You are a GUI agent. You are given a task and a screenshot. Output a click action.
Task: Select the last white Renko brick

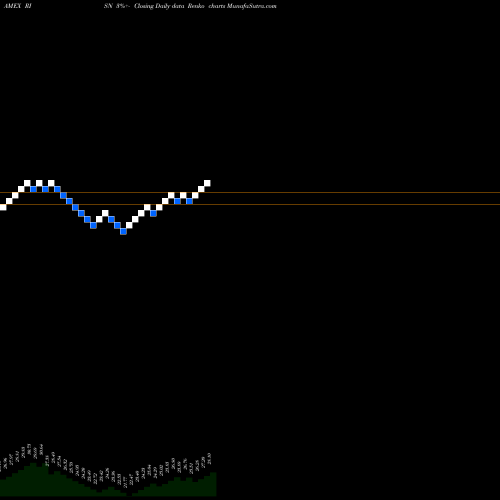(207, 183)
